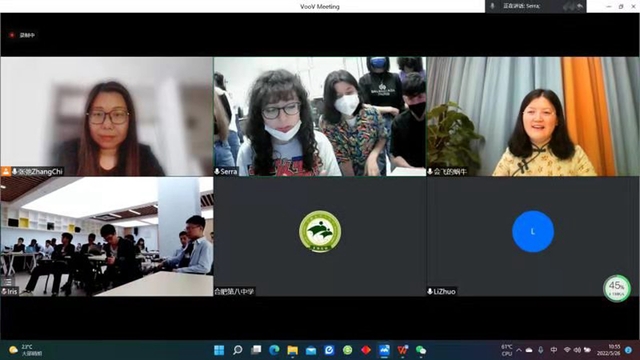Screen dimensions: 640x360
Task: Open the weather widget showing 23°C
Action: [x=25, y=350]
